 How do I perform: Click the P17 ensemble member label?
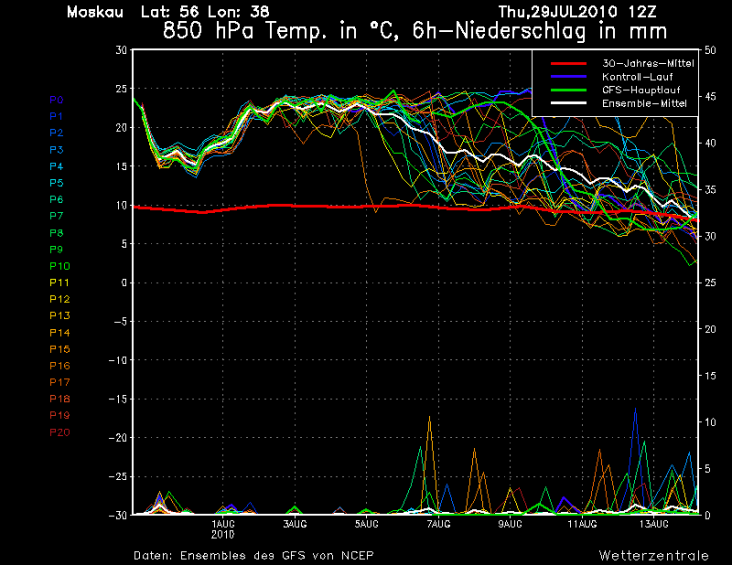tap(60, 382)
